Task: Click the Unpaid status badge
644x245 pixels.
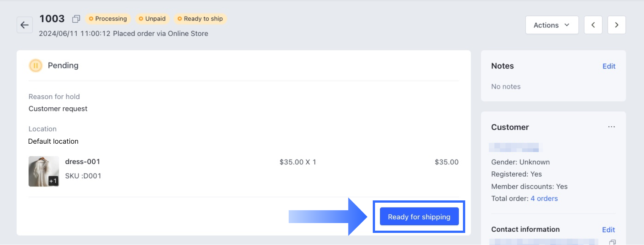Action: (152, 19)
